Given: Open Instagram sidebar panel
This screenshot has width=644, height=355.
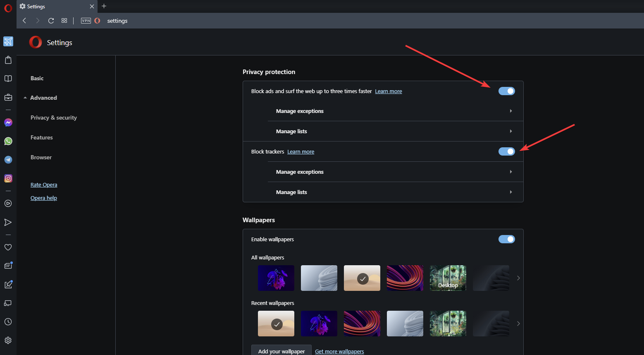Looking at the screenshot, I should [x=8, y=178].
